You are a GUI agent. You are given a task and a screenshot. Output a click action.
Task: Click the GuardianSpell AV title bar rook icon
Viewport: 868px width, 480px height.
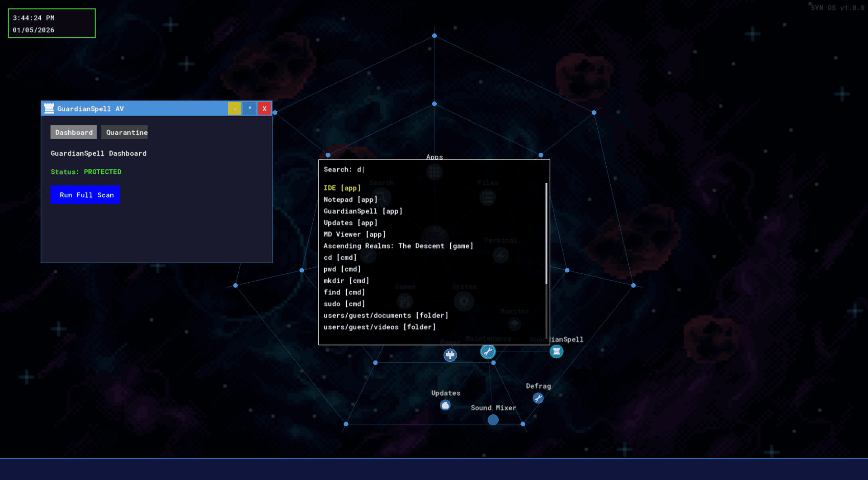[49, 109]
